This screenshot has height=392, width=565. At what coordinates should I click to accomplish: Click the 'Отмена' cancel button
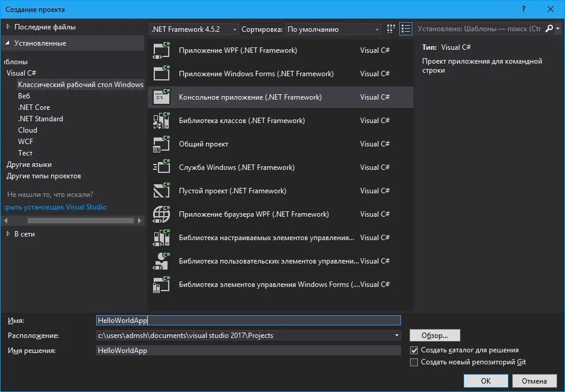tap(534, 381)
